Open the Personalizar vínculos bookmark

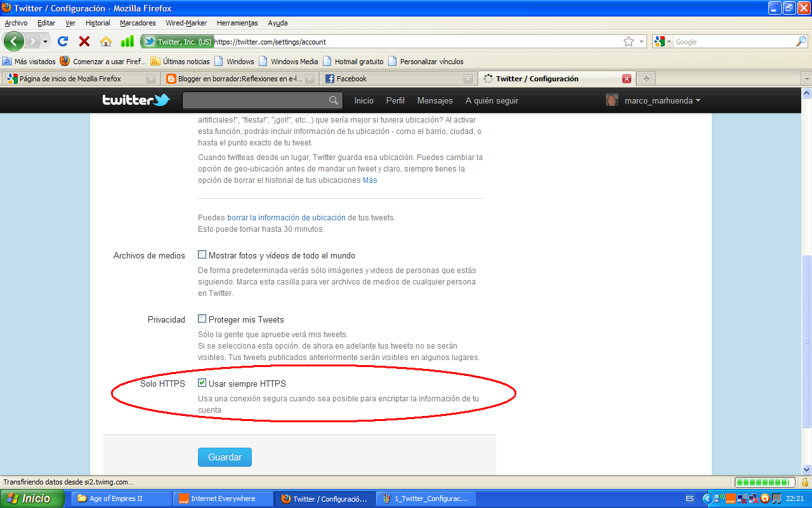[x=426, y=62]
